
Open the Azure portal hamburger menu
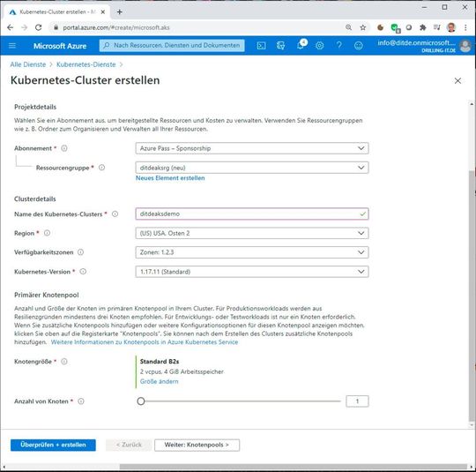pyautogui.click(x=12, y=46)
